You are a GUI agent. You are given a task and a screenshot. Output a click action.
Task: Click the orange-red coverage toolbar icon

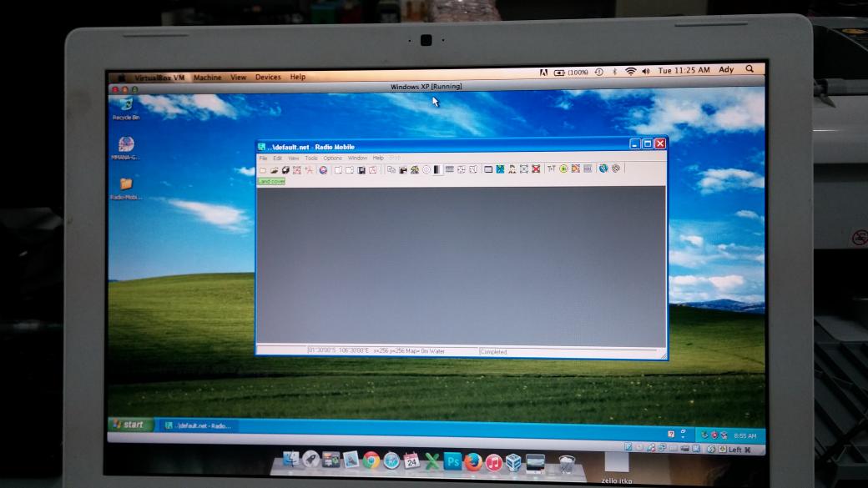(576, 169)
